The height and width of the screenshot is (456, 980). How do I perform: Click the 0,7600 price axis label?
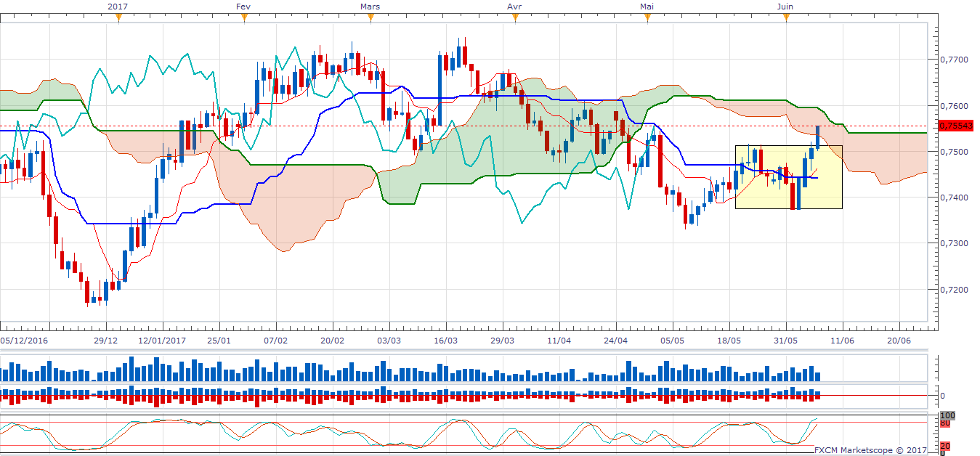(953, 105)
